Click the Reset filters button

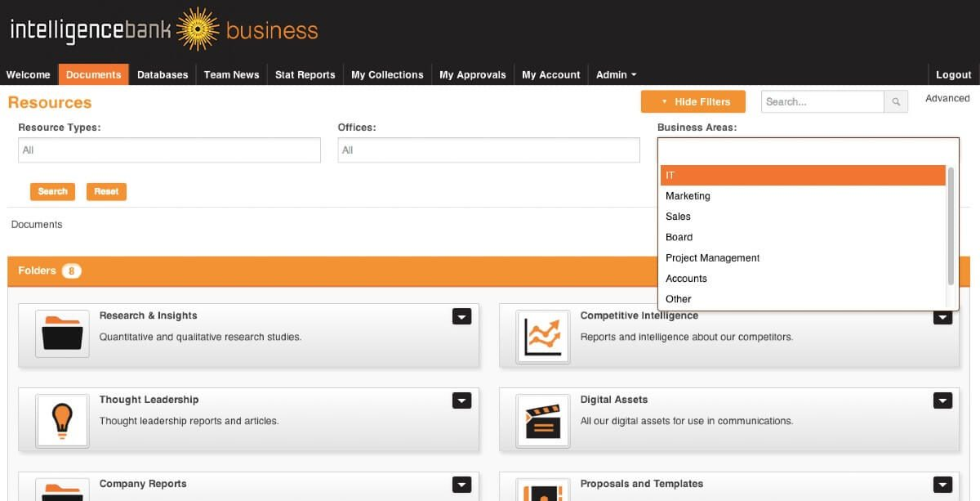coord(106,191)
